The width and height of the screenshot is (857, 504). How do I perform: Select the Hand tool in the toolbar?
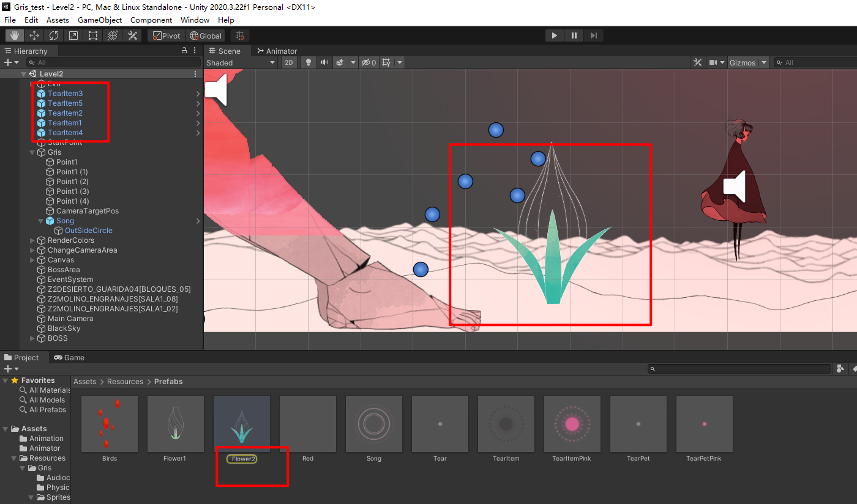pos(15,35)
